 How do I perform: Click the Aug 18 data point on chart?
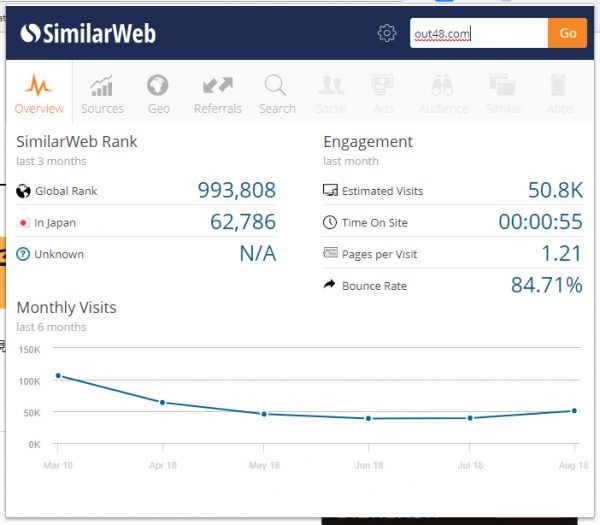[574, 411]
